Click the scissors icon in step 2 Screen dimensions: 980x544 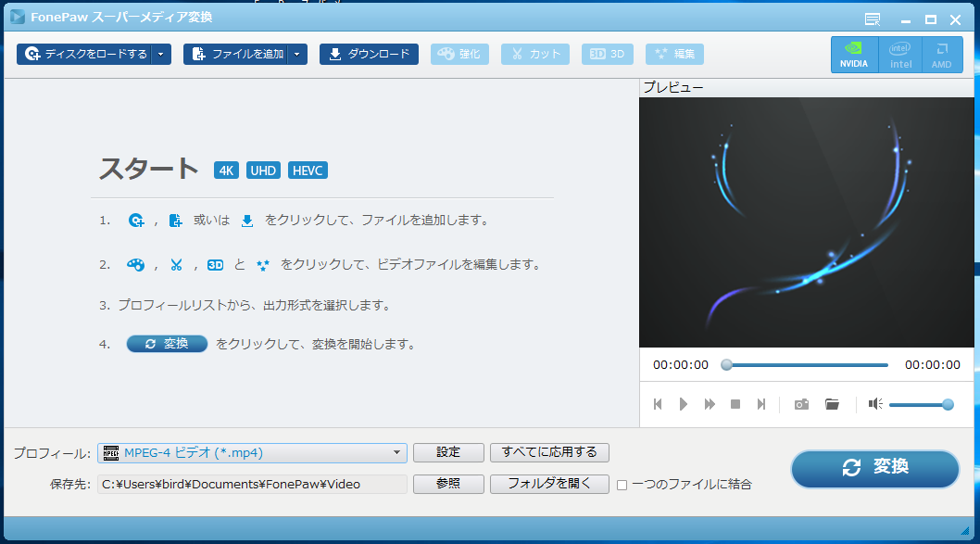click(x=176, y=265)
